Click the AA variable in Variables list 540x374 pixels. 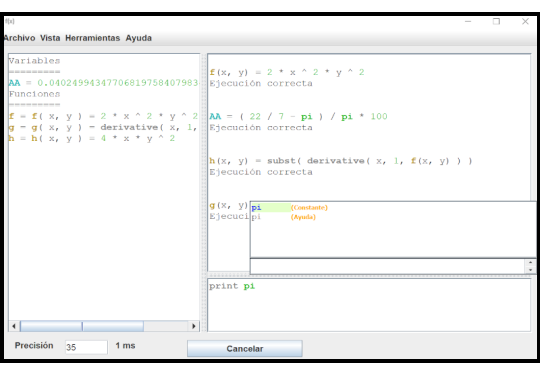click(14, 83)
